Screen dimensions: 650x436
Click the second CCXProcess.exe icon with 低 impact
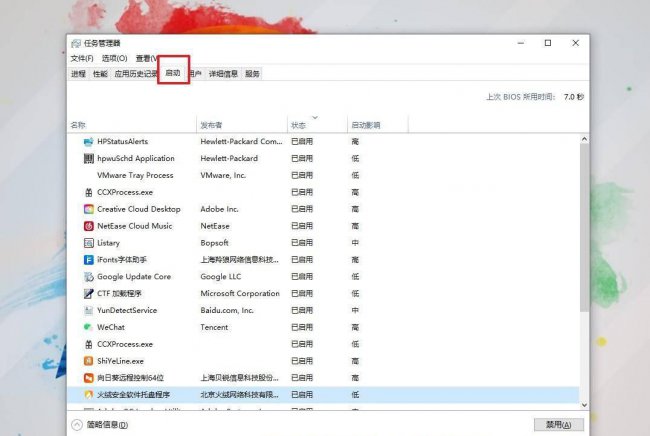click(x=88, y=344)
